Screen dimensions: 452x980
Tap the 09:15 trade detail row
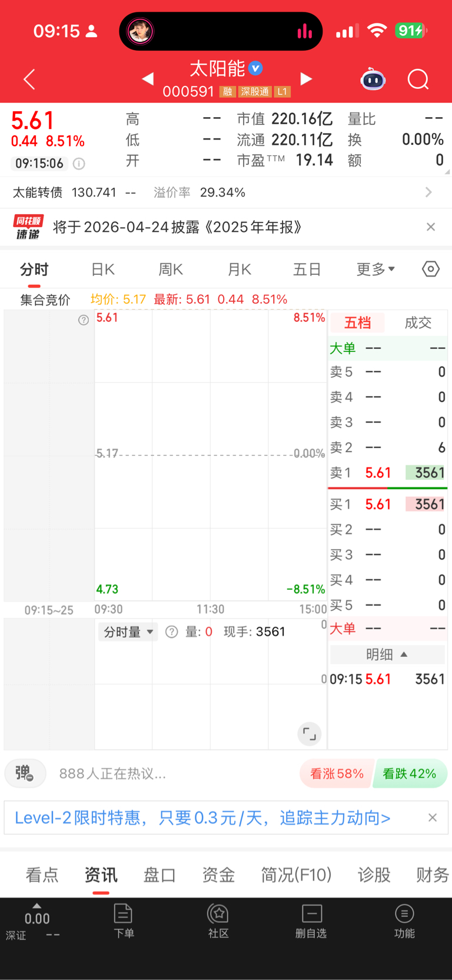tap(387, 679)
